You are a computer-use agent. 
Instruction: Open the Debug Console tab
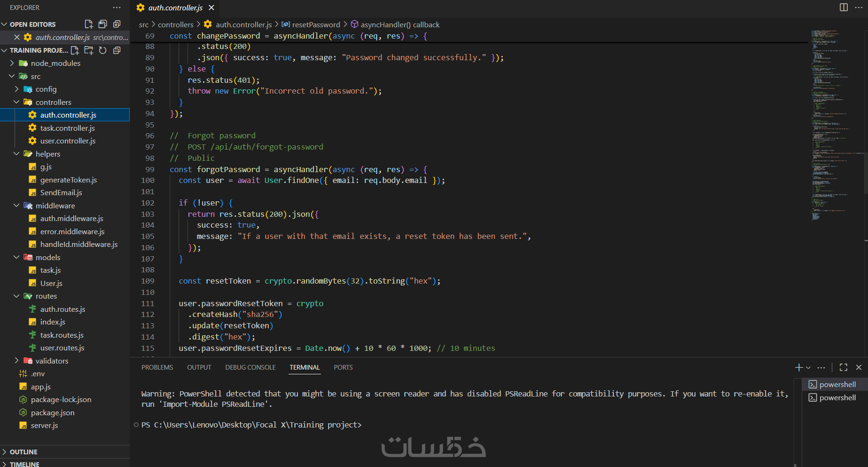(x=250, y=367)
